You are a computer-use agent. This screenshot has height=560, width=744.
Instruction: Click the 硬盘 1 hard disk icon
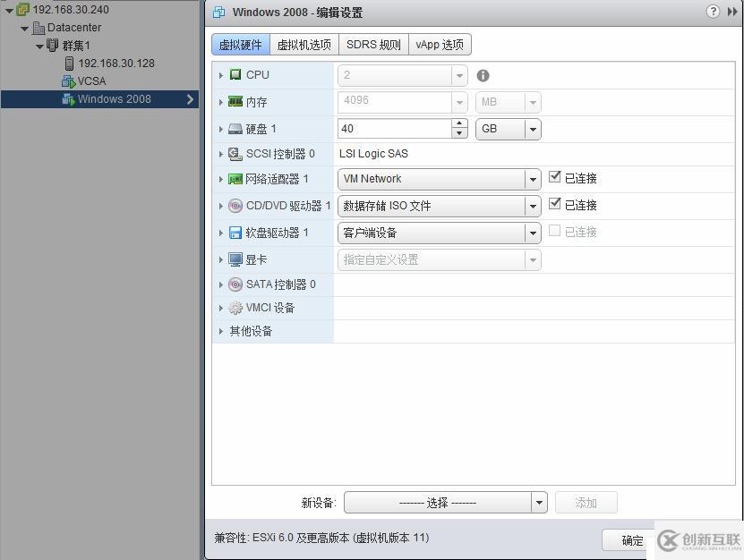(234, 129)
